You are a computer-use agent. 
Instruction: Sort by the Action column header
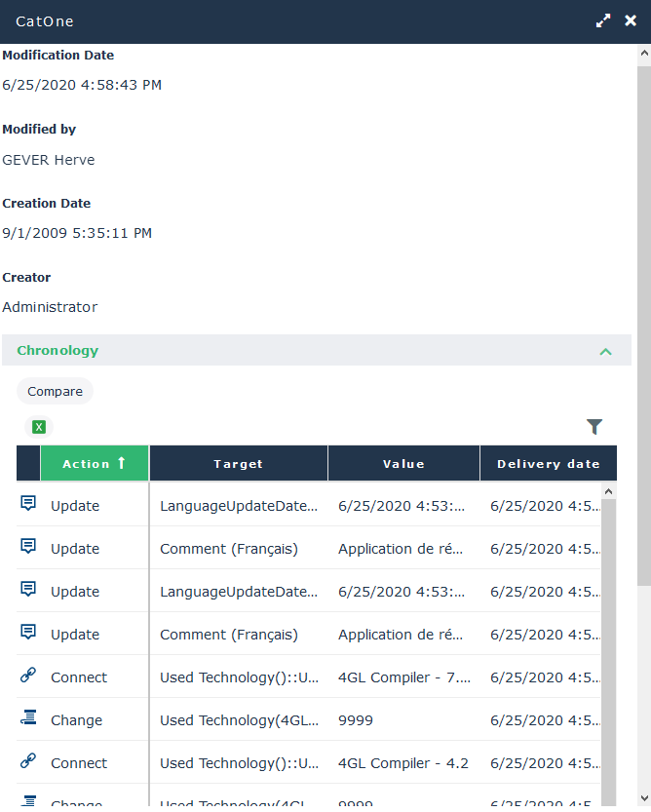(x=94, y=464)
